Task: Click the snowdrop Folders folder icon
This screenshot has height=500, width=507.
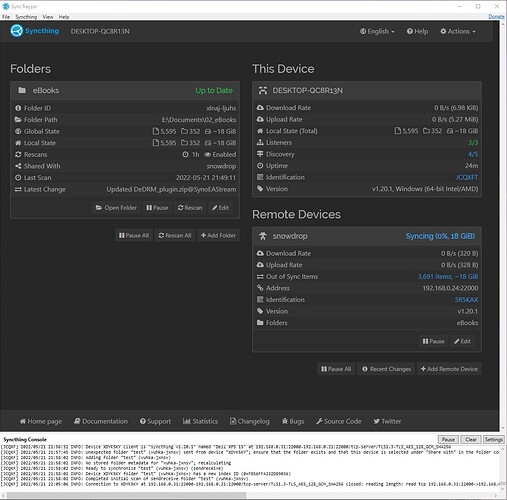Action: click(260, 323)
